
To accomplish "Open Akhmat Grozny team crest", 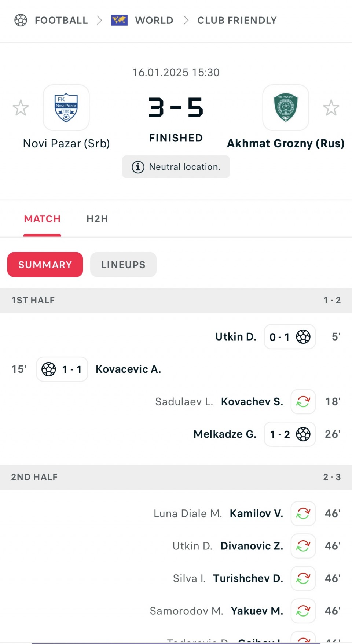I will point(286,108).
